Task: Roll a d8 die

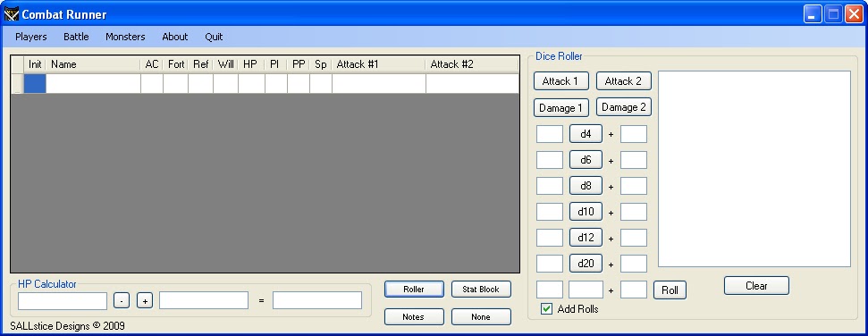Action: pyautogui.click(x=586, y=186)
